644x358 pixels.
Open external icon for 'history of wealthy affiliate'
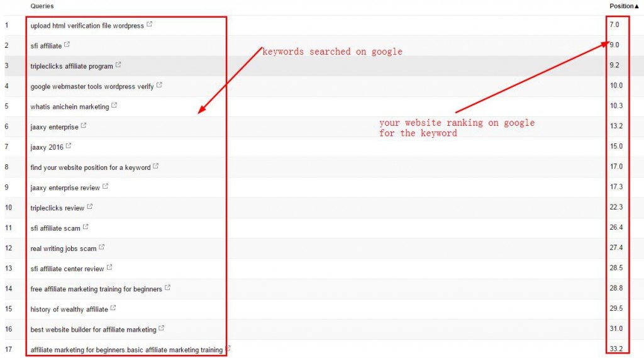tap(113, 308)
